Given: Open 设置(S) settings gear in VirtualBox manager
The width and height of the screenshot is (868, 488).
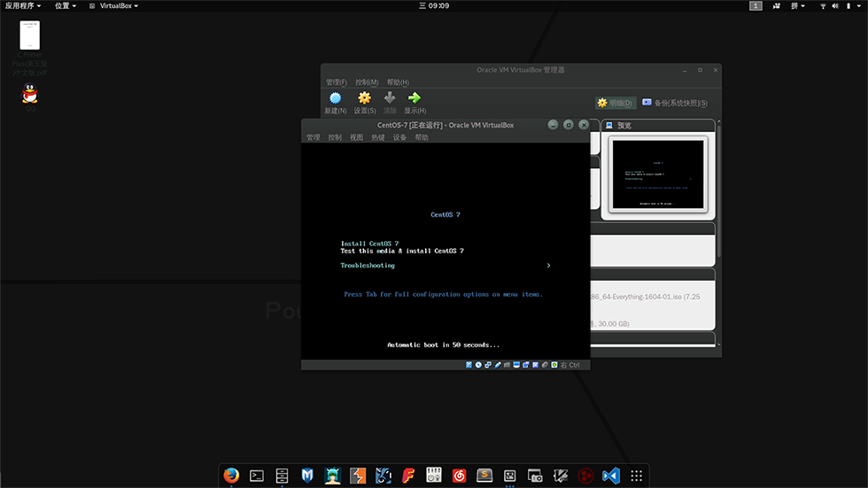Looking at the screenshot, I should click(364, 98).
